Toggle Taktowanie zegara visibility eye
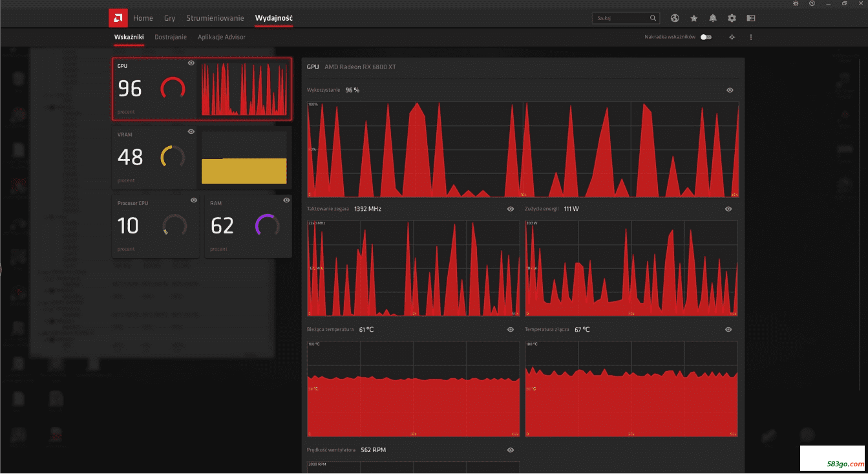 coord(511,209)
